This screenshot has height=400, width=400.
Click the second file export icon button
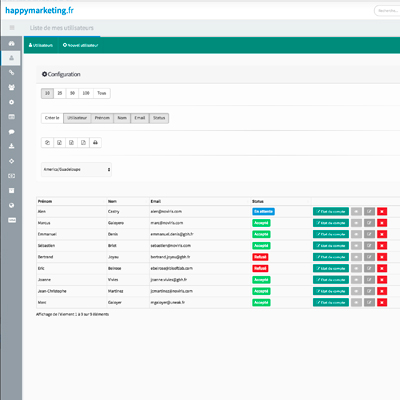tap(59, 143)
